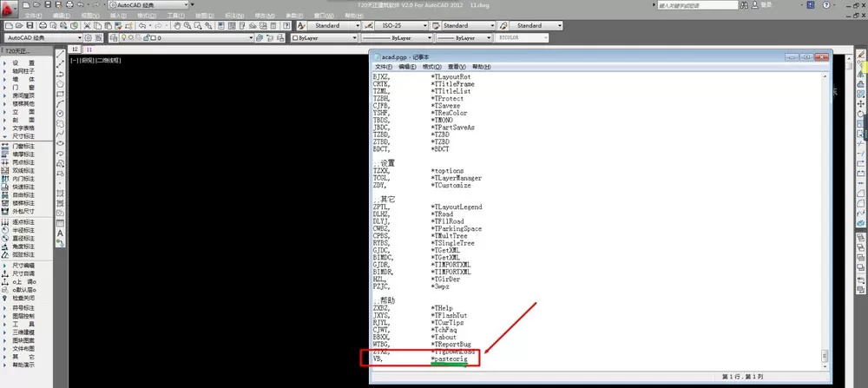Click the Undo arrow in the standard toolbar
The height and width of the screenshot is (388, 868).
pyautogui.click(x=141, y=25)
